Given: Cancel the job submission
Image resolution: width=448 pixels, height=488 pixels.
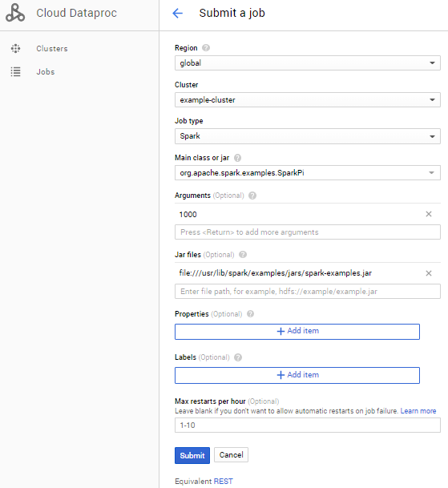Looking at the screenshot, I should [231, 454].
